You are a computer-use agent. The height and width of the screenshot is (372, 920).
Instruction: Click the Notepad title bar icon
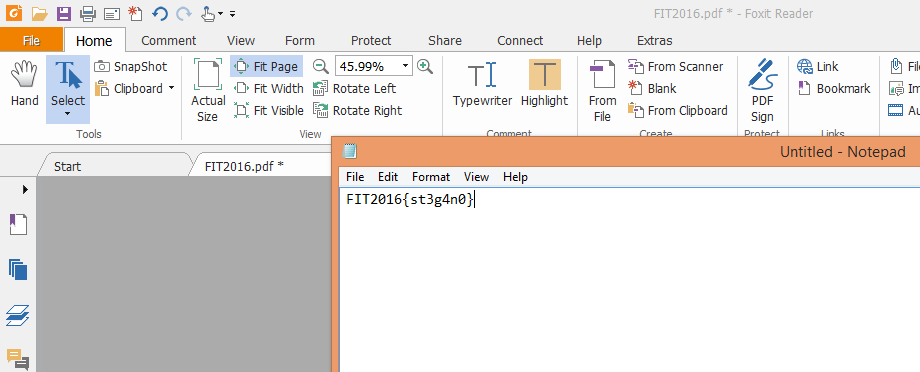[x=350, y=152]
